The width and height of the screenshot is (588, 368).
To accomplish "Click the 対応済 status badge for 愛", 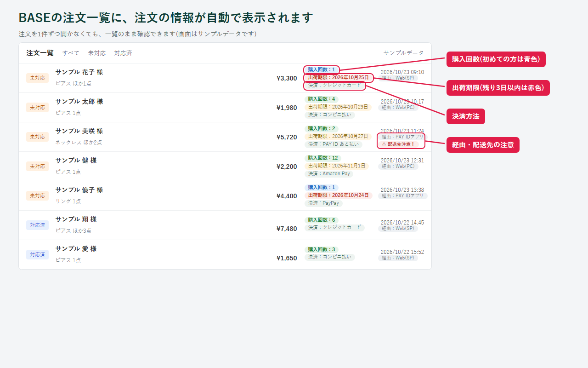I will pyautogui.click(x=38, y=255).
